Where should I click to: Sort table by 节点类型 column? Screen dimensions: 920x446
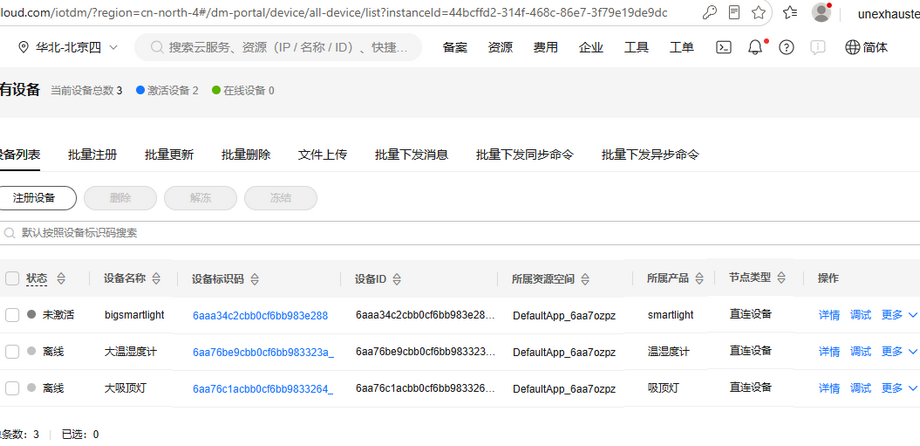coord(781,278)
